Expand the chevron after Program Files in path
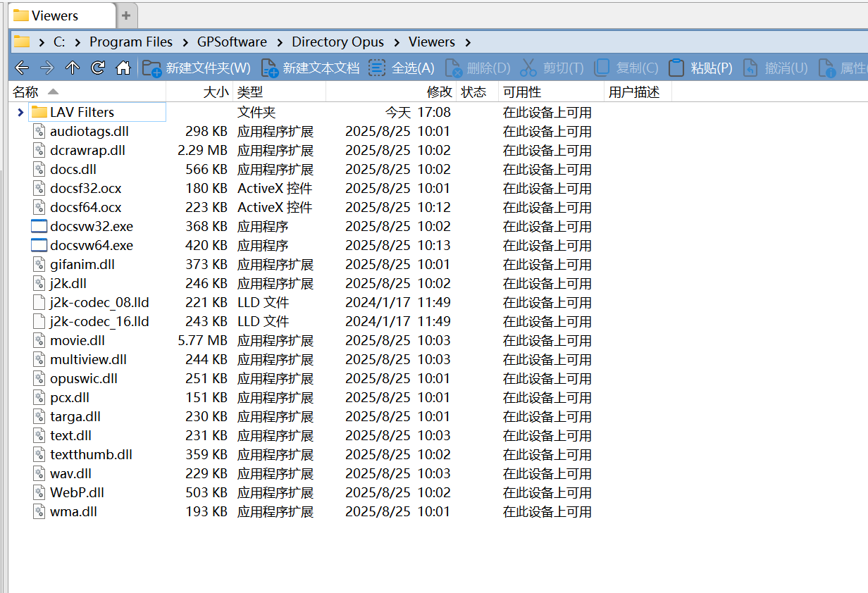The image size is (868, 593). (185, 42)
